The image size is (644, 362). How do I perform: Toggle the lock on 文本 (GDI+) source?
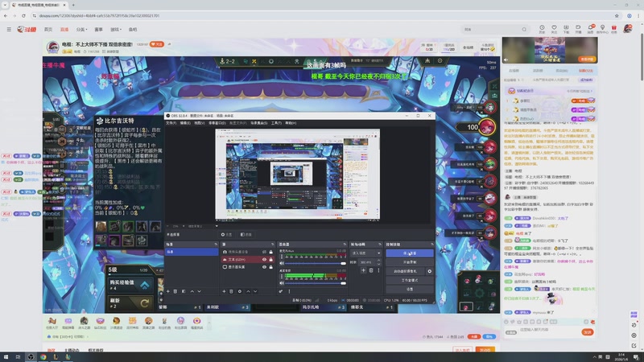(x=270, y=259)
